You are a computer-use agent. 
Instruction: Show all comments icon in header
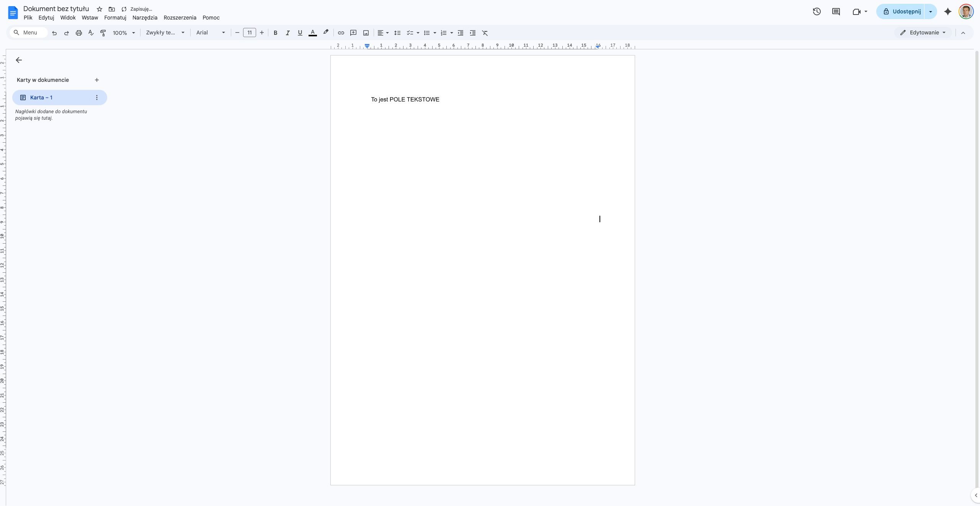(836, 11)
